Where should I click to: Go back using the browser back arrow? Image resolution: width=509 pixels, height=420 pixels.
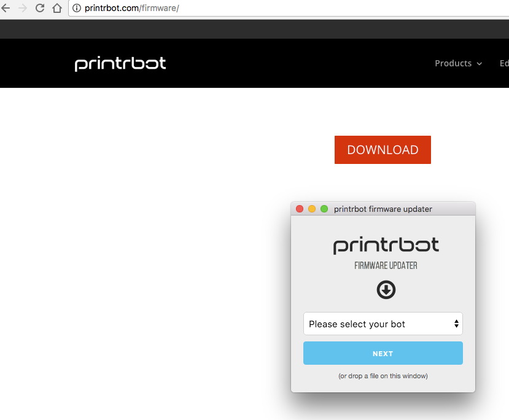pos(5,8)
